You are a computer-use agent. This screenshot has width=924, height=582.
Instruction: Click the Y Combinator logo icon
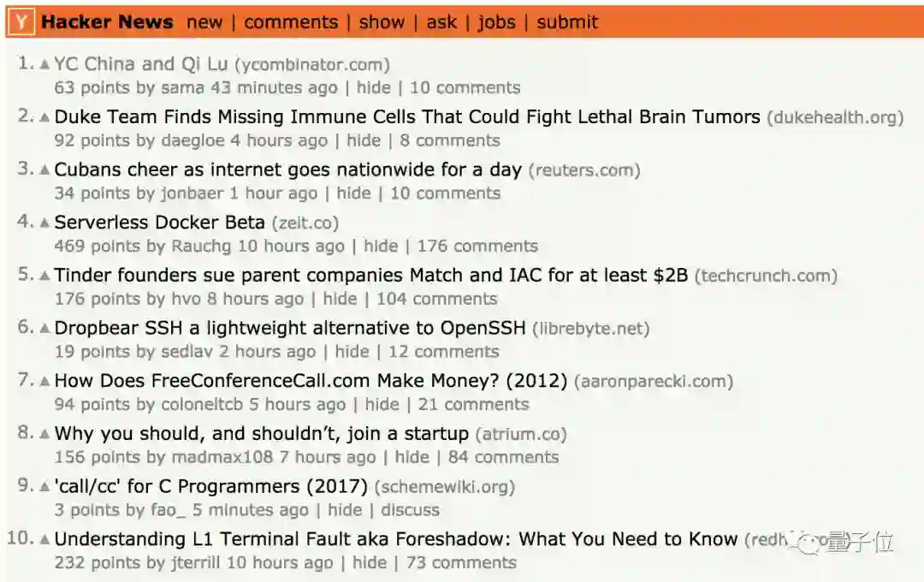point(23,23)
